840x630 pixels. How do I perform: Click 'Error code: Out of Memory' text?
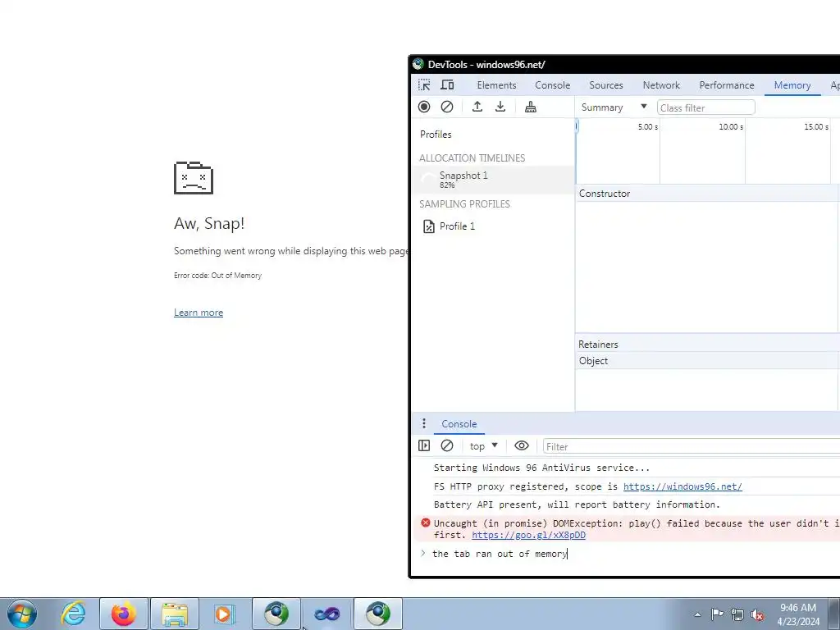tap(217, 276)
